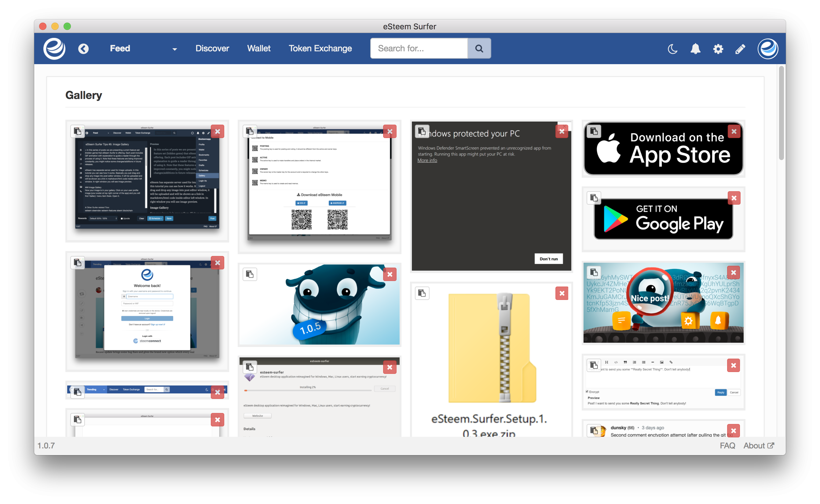Delete the esteem-surfer installing screenshot
This screenshot has width=820, height=504.
point(390,367)
